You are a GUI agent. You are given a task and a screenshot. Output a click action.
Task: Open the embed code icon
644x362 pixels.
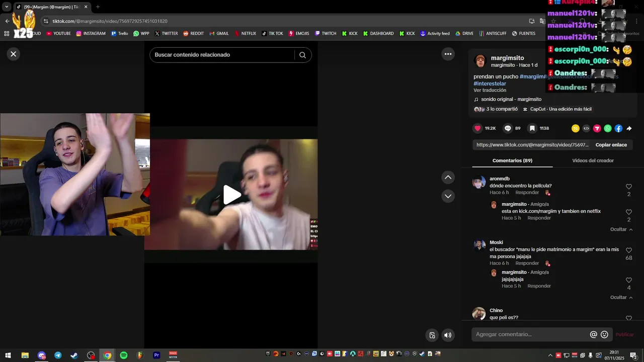coord(586,128)
